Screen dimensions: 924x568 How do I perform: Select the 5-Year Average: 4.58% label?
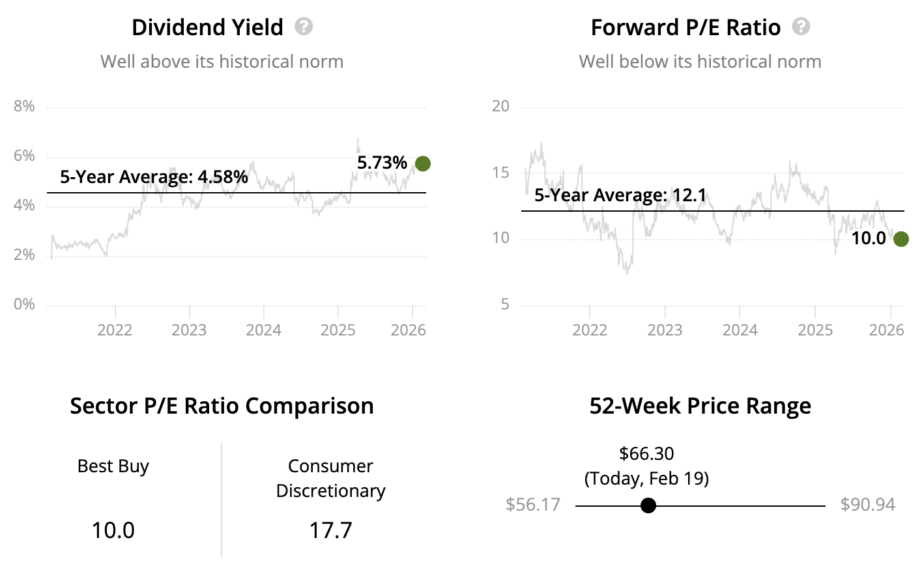point(154,177)
